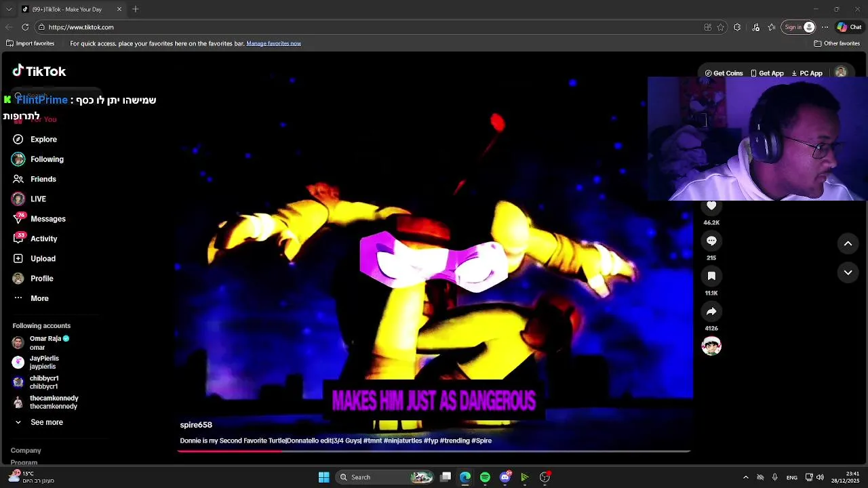Open the creator avatar below the share count
868x488 pixels.
(x=711, y=346)
